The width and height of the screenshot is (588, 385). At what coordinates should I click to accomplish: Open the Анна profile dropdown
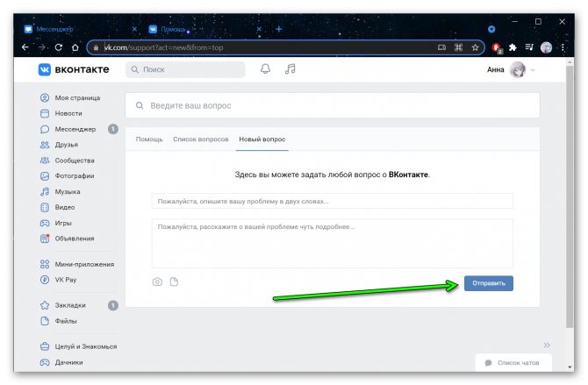[x=533, y=70]
